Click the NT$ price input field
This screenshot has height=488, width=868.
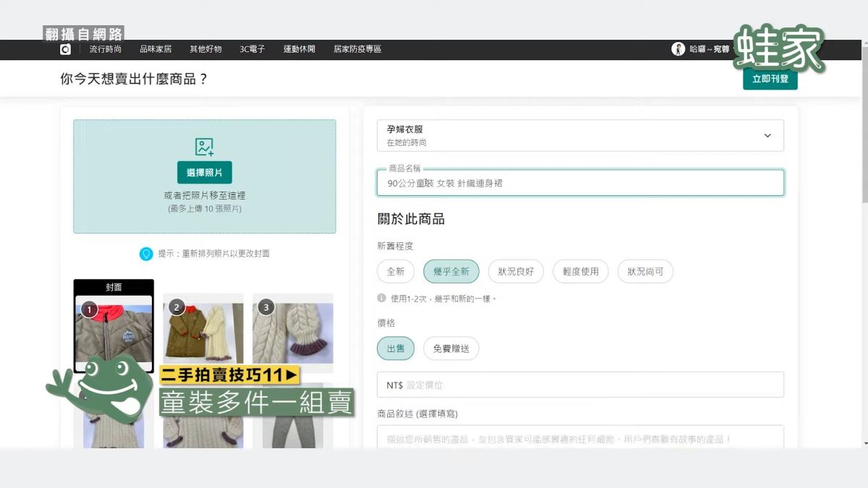click(x=580, y=385)
